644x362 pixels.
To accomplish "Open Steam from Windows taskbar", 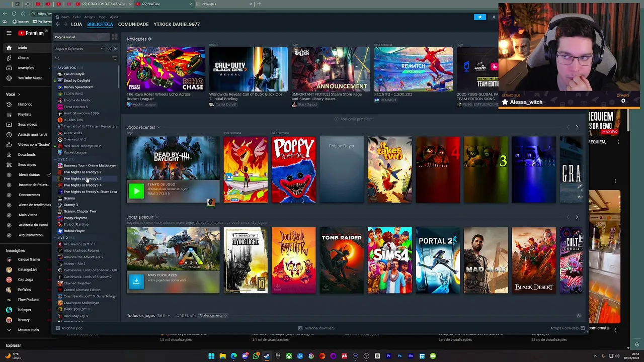I will (267, 356).
